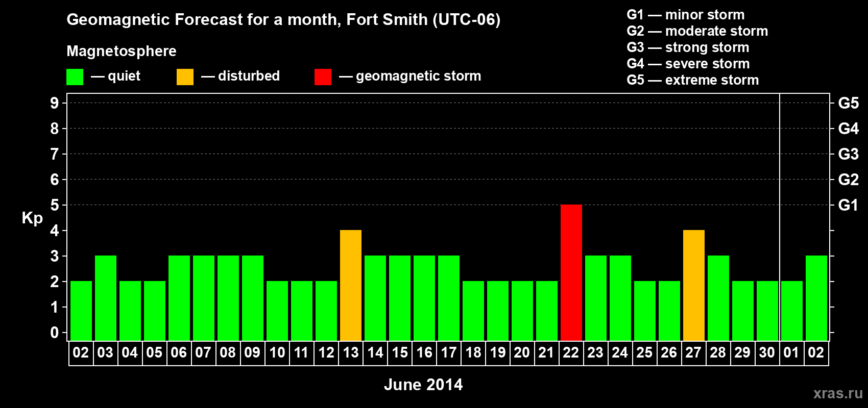The height and width of the screenshot is (408, 868).
Task: Click the 'June 2014' month label
Action: point(423,385)
